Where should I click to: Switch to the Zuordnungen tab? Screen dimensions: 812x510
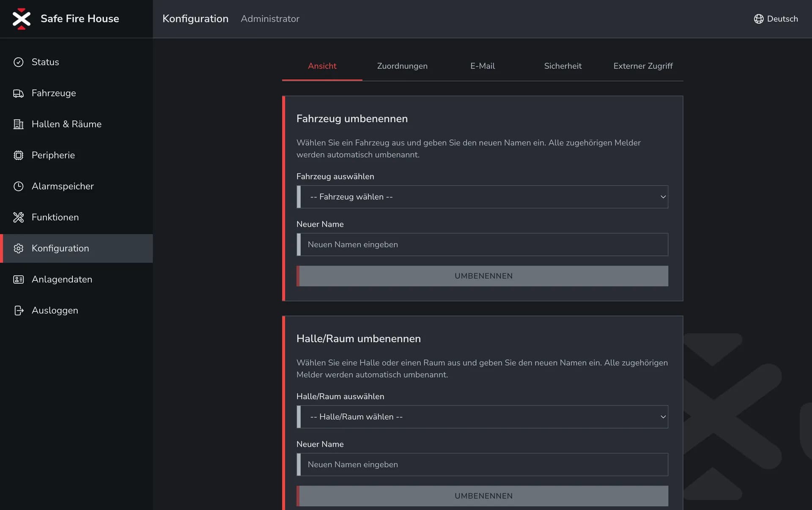click(402, 66)
